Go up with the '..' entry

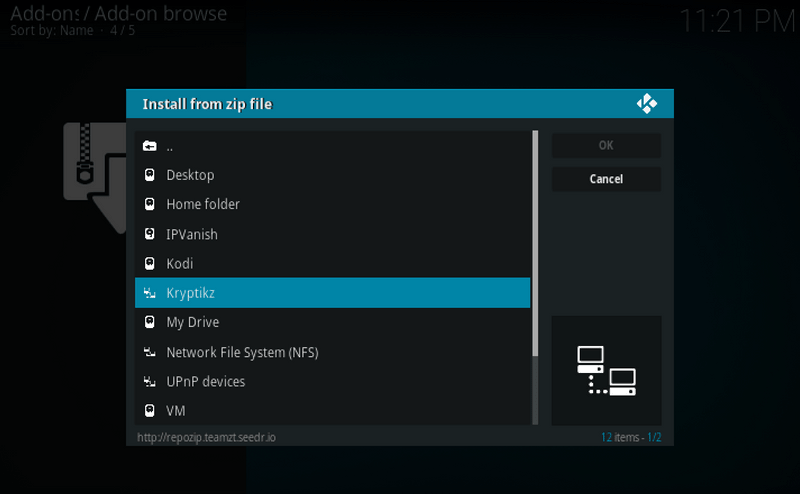332,146
